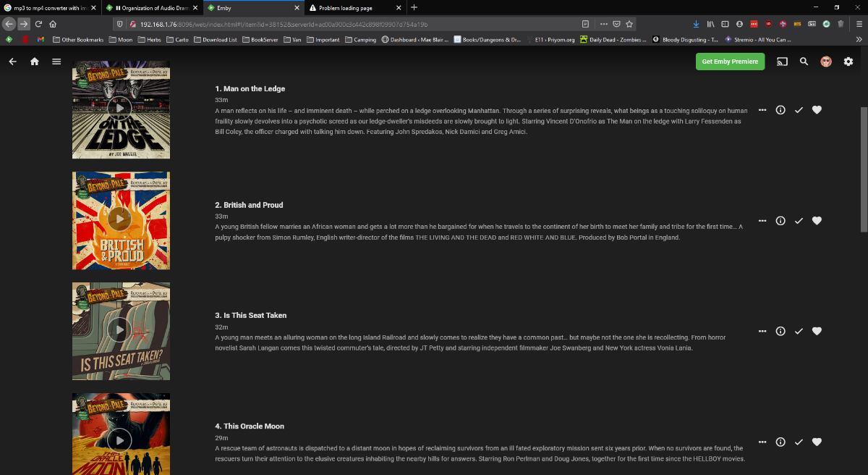
Task: Open tracking protection shield icon
Action: tap(121, 23)
